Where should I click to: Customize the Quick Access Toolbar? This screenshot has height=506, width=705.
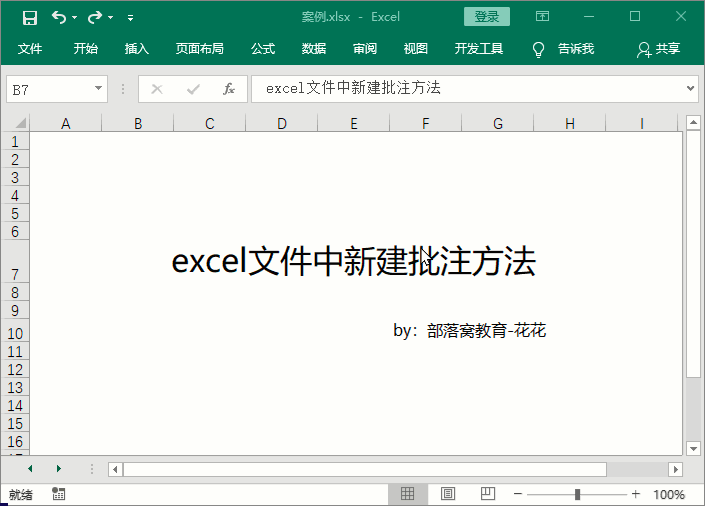(130, 18)
